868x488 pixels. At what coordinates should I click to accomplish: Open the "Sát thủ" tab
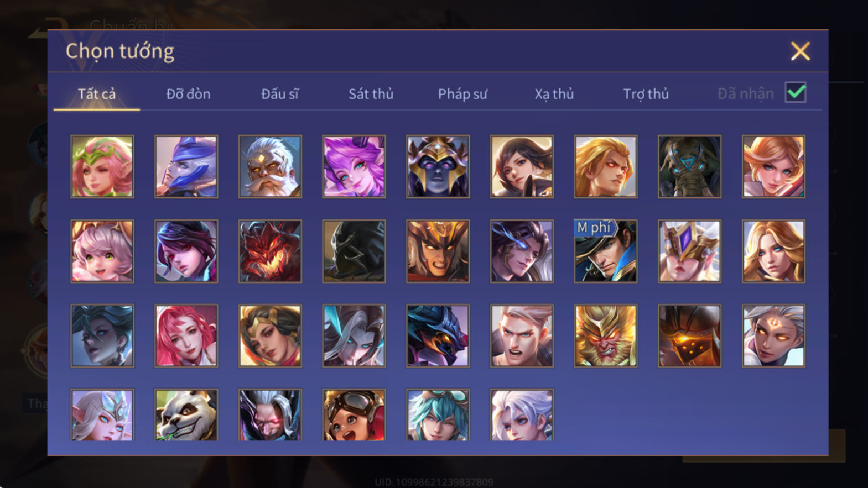(371, 94)
